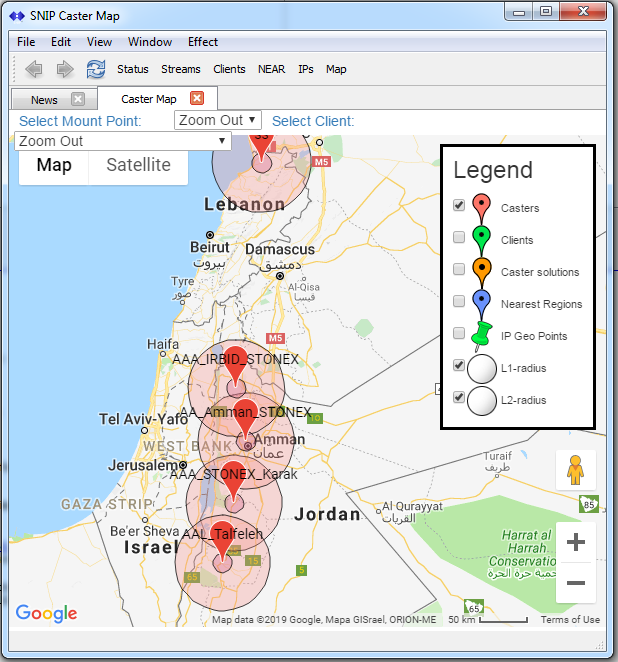Open the Edit menu
Viewport: 618px width, 662px height.
point(61,42)
